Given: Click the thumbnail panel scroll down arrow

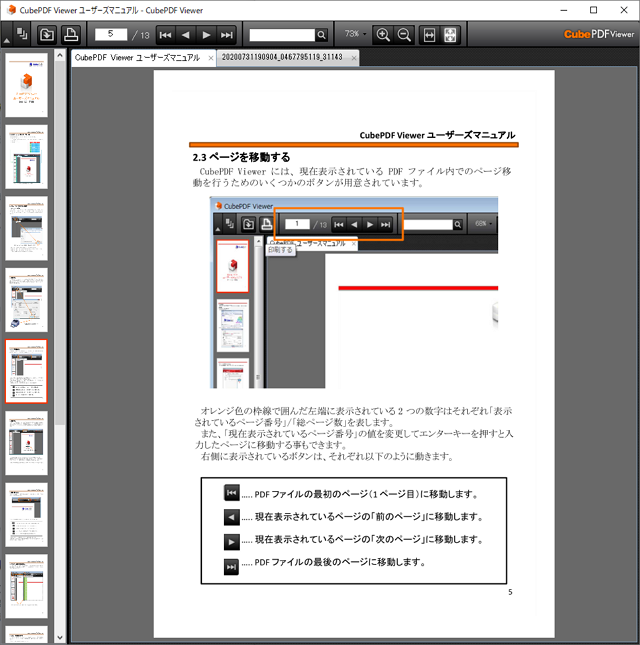Looking at the screenshot, I should click(59, 636).
